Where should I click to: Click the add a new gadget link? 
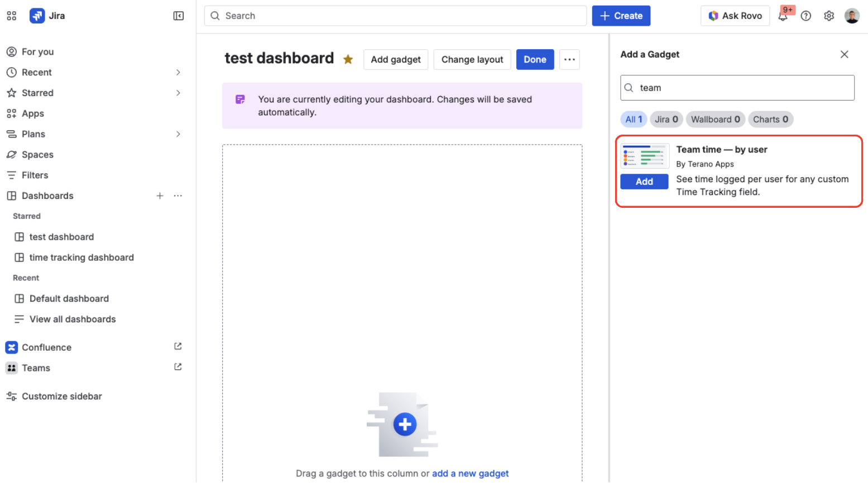click(x=470, y=473)
